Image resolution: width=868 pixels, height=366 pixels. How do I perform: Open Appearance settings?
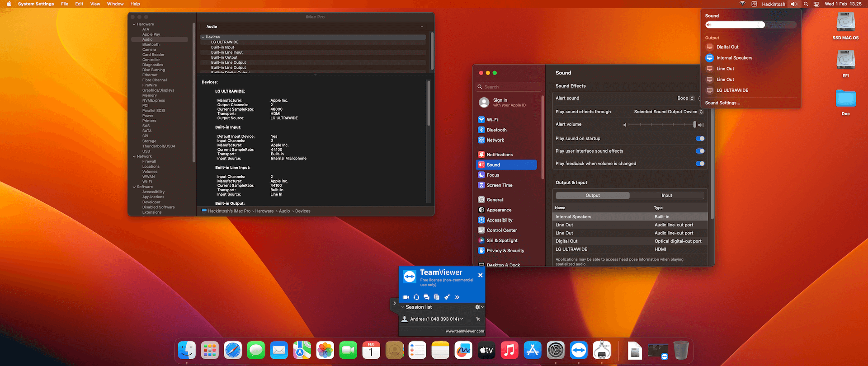[x=506, y=210]
